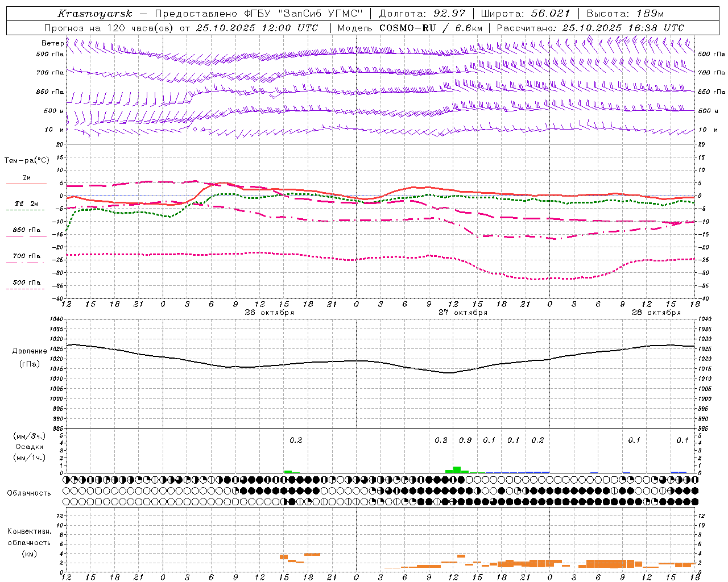Select the 'Облачность' cloudiness row label
Viewport: 728px width, 582px height.
29,493
